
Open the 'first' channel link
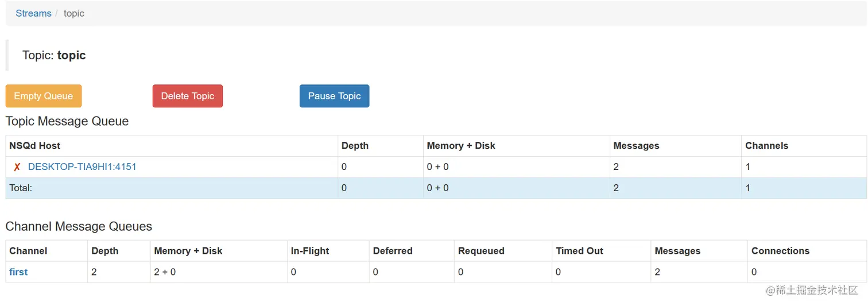tap(18, 272)
